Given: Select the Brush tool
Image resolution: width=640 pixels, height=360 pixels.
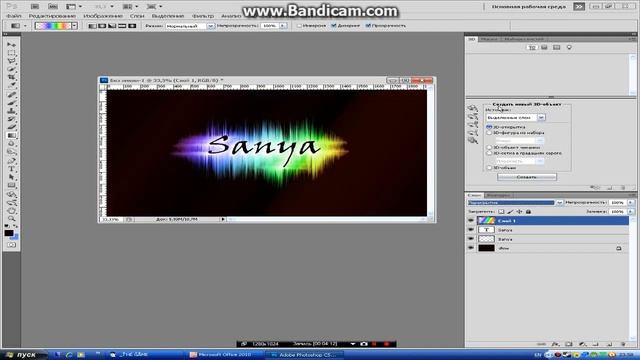Looking at the screenshot, I should pos(11,102).
